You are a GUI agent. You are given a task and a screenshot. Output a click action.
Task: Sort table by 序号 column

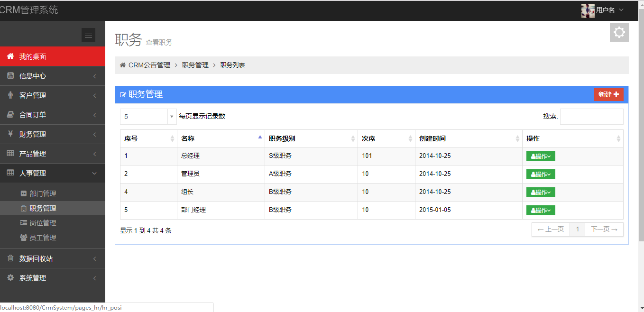(x=148, y=138)
